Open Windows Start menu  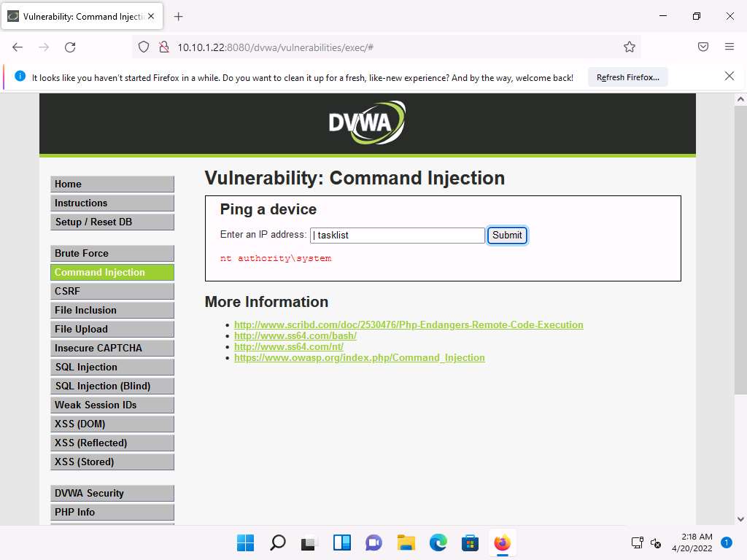pos(245,542)
